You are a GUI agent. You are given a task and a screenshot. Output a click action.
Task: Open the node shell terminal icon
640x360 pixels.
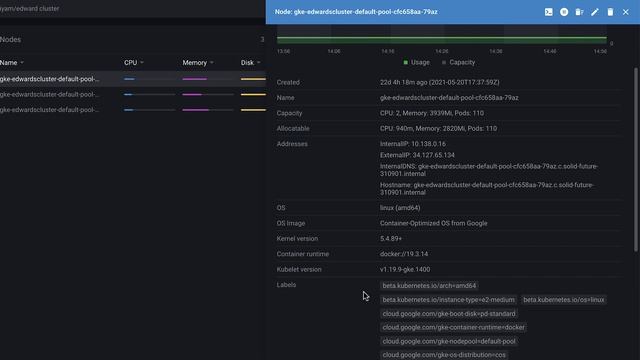click(x=549, y=12)
